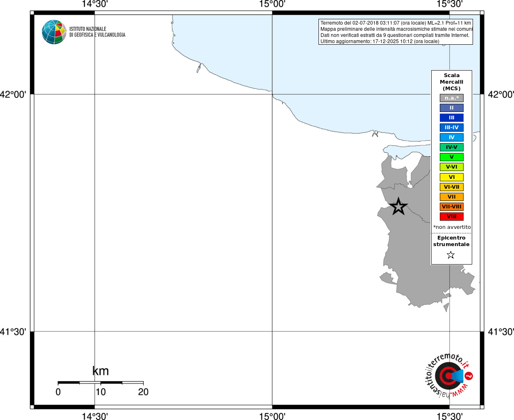Click the legend star under Epicentro strumentale
514x420 pixels.
(x=451, y=255)
